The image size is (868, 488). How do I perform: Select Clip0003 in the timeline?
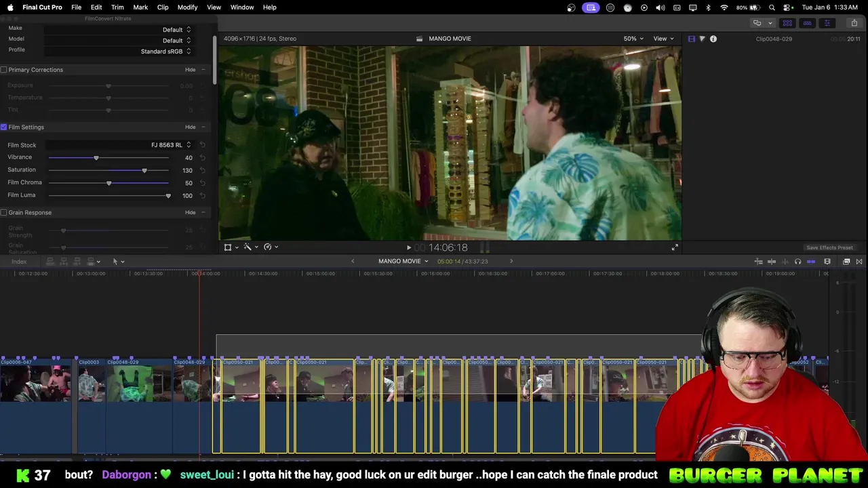point(92,405)
